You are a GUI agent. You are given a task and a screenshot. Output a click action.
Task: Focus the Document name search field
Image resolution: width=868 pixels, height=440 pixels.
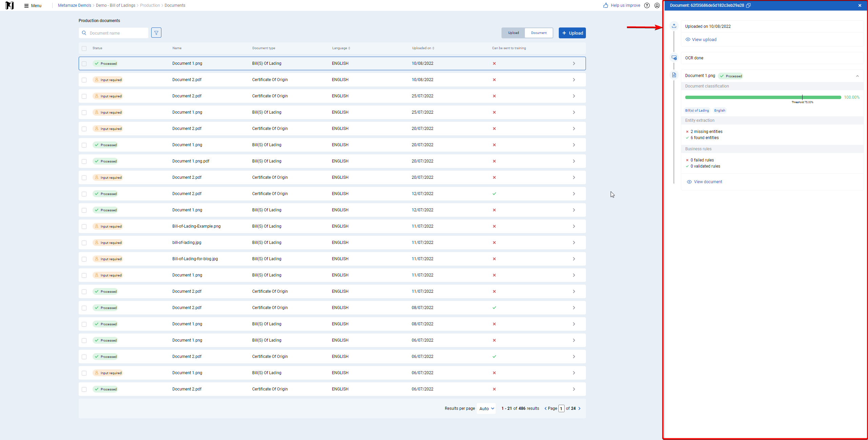click(114, 33)
